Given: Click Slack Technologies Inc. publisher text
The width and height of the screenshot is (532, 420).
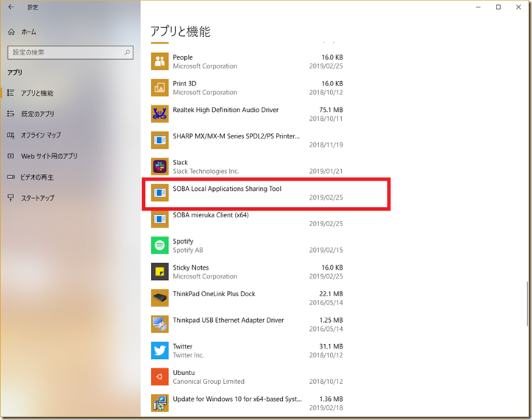Looking at the screenshot, I should point(206,172).
